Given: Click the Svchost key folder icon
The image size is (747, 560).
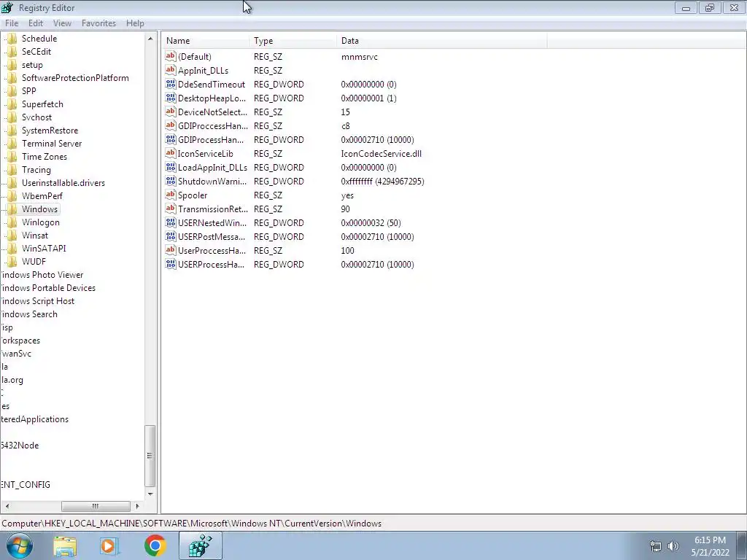Looking at the screenshot, I should coord(12,117).
